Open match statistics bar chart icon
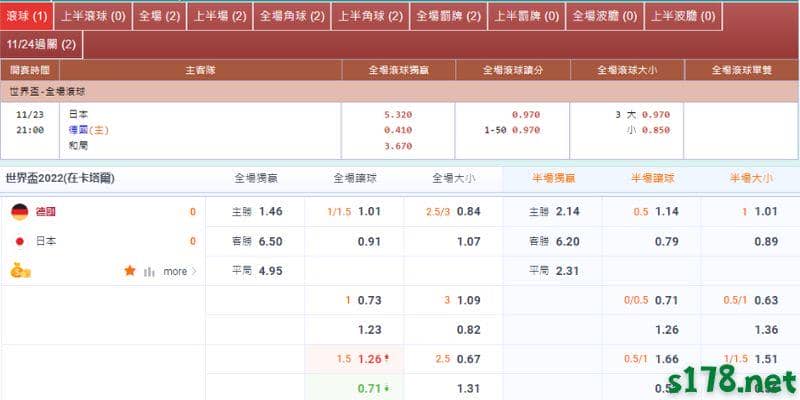The height and width of the screenshot is (400, 800). 149,272
